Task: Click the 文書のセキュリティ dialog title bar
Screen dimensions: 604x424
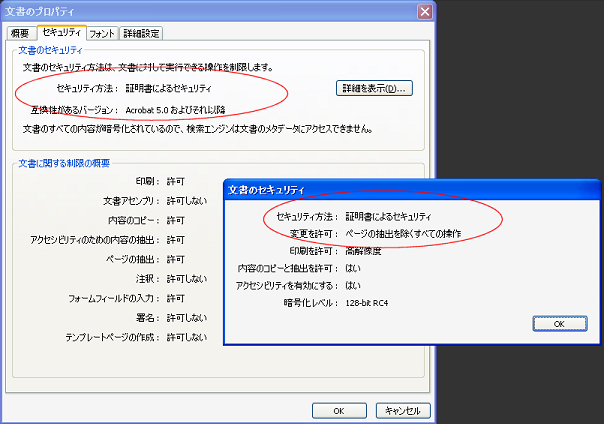Action: (400, 188)
